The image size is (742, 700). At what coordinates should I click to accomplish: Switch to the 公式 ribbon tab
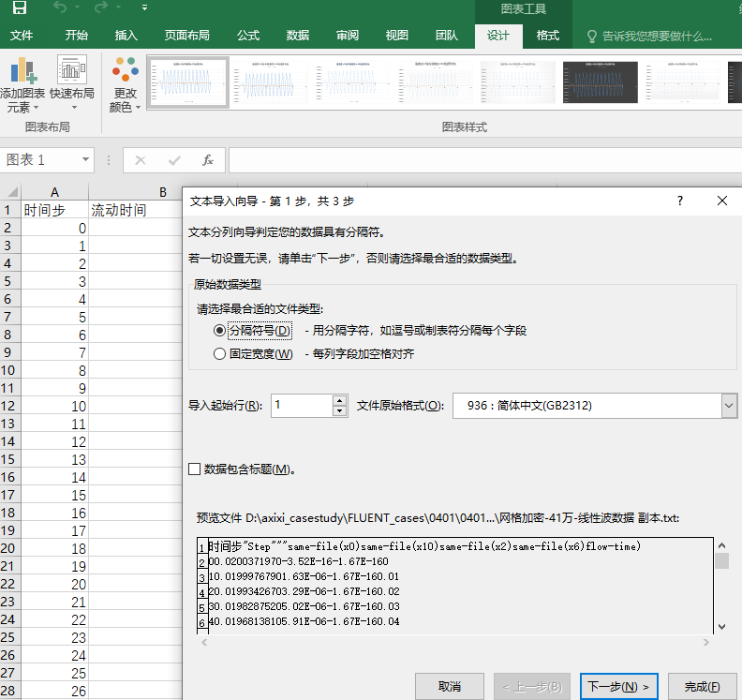click(x=248, y=36)
